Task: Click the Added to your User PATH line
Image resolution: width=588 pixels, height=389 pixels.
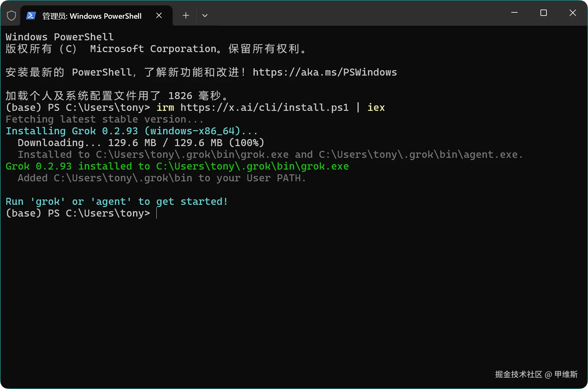Action: 162,178
